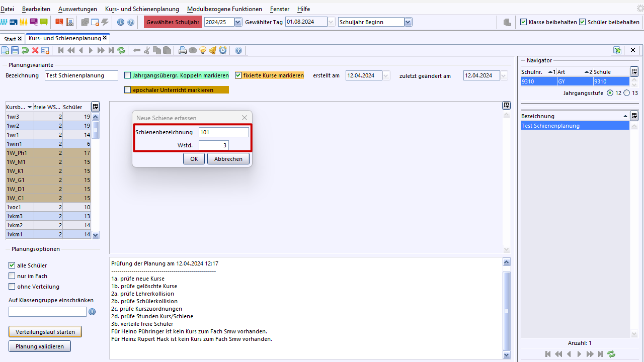Open the Auswertungen menu
644x362 pixels.
78,9
